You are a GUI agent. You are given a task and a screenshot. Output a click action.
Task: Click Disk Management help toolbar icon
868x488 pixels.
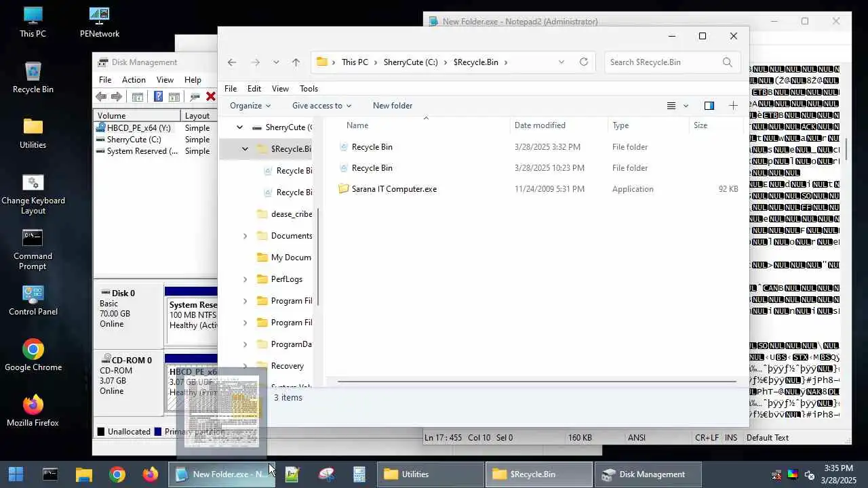tap(158, 97)
